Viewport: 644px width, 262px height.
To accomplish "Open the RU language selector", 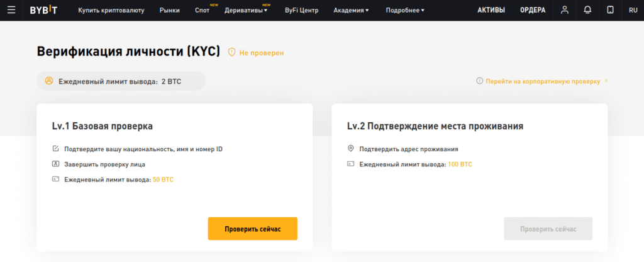I will (633, 10).
